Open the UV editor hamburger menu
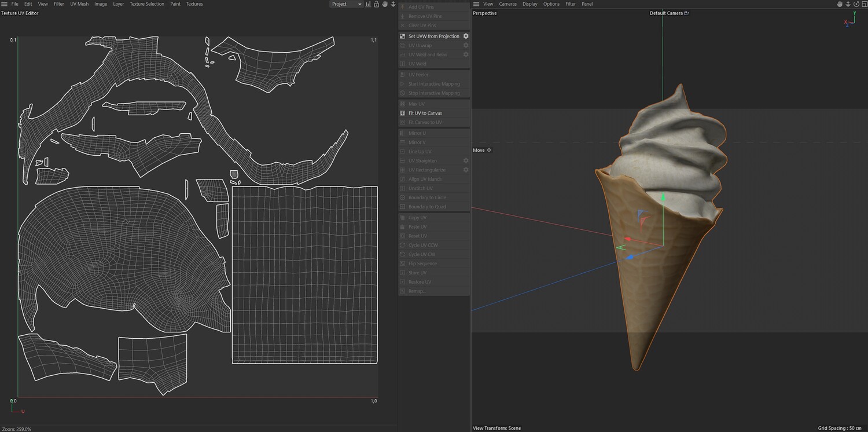 (5, 4)
